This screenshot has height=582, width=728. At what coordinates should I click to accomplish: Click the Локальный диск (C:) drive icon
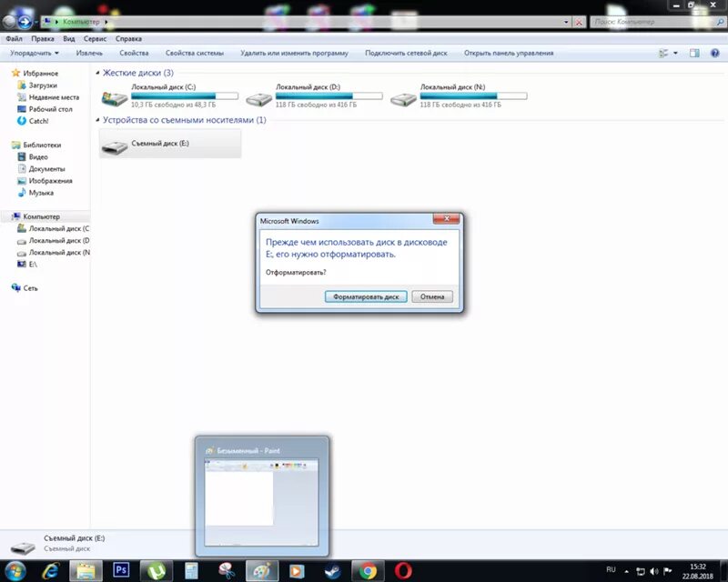pos(115,98)
